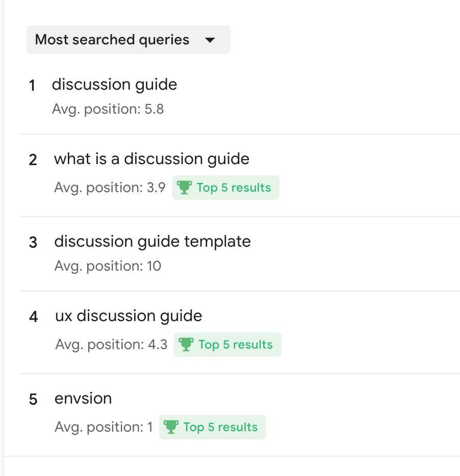This screenshot has height=476, width=460.
Task: Click 'Avg. position: 5.8' text
Action: coord(108,109)
